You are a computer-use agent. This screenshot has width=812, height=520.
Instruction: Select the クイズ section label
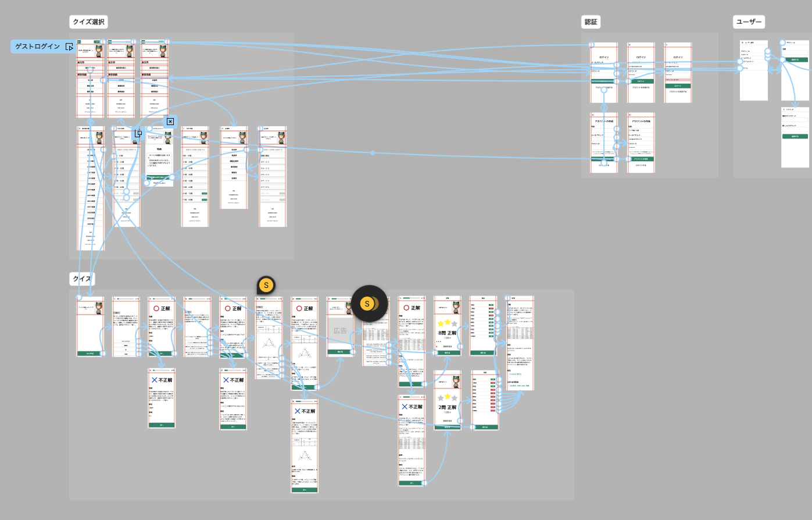click(x=82, y=279)
